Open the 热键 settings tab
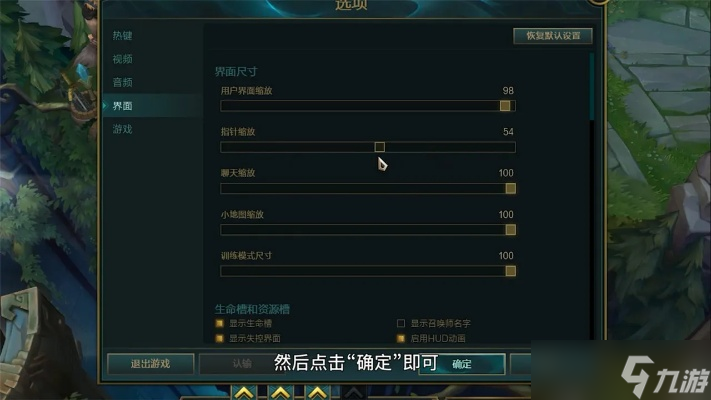The height and width of the screenshot is (400, 711). pos(122,35)
